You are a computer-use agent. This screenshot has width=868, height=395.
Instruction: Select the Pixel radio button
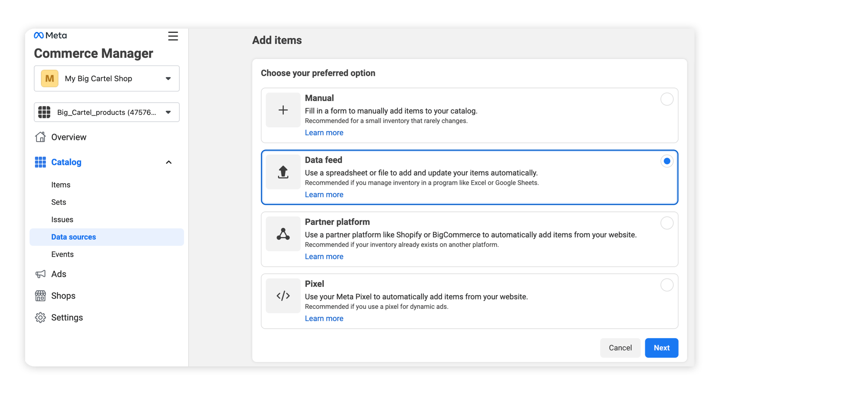point(667,285)
